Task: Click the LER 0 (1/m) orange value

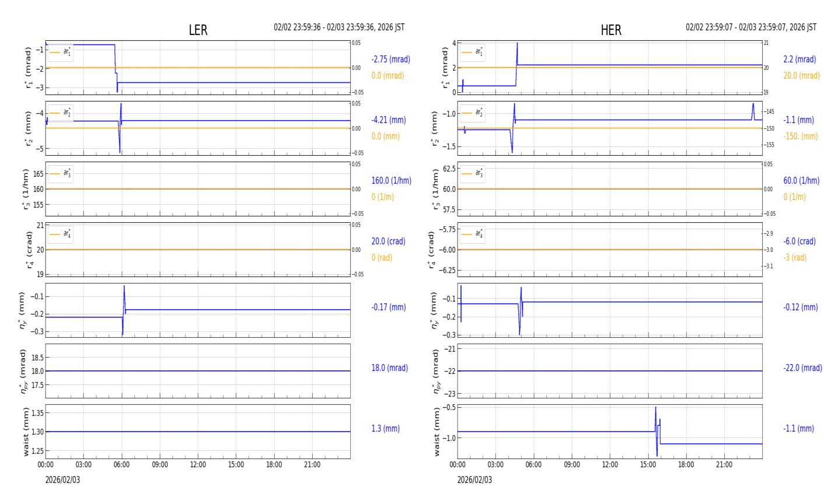Action: (x=383, y=197)
